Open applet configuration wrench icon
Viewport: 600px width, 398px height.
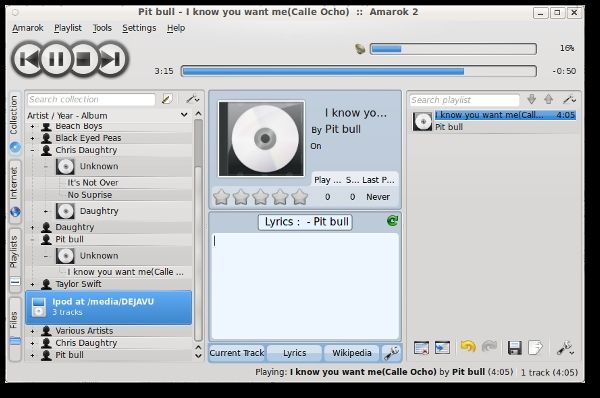point(391,353)
